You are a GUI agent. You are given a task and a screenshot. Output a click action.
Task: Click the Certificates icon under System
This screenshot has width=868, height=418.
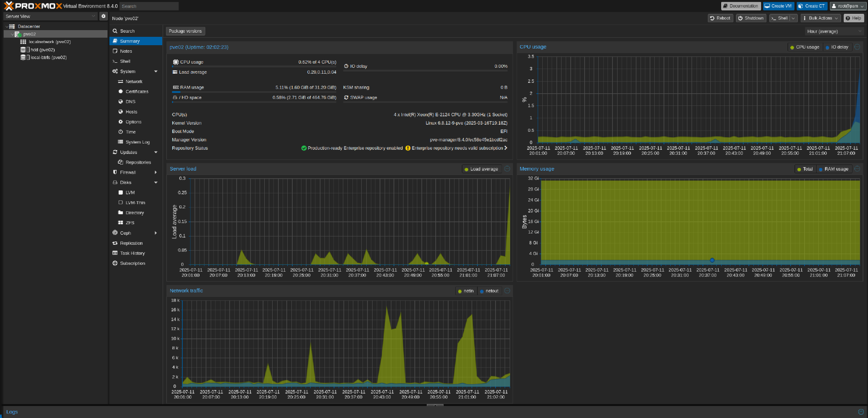click(120, 92)
